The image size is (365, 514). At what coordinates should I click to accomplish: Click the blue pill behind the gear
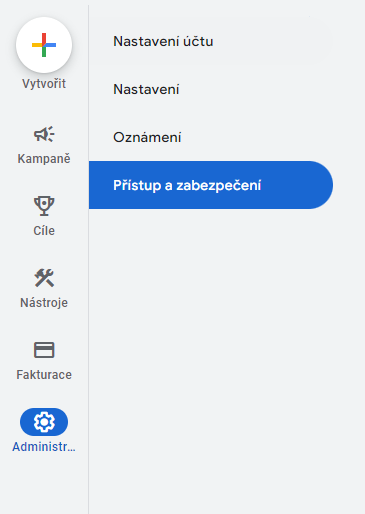(x=44, y=422)
